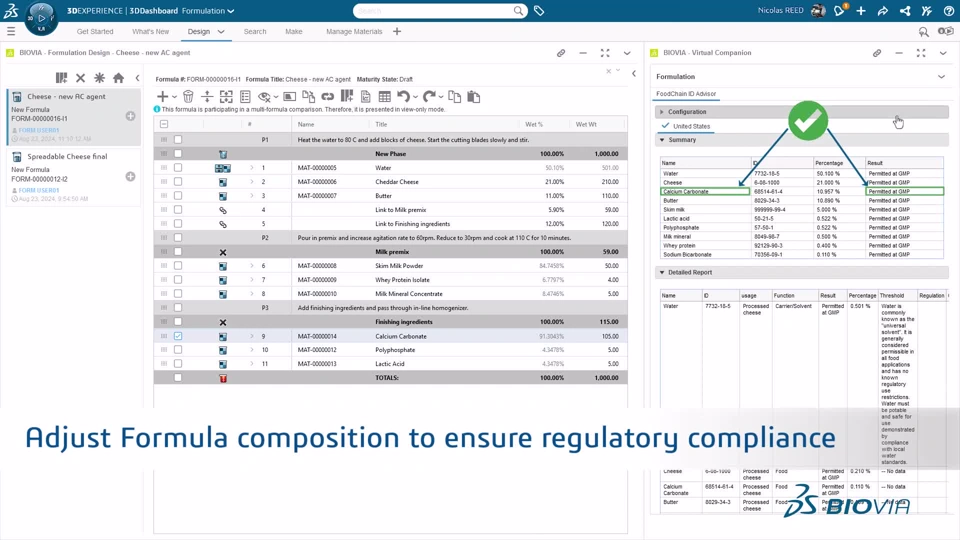Click the X remove icon in formula list panel
The width and height of the screenshot is (960, 540).
pos(80,78)
